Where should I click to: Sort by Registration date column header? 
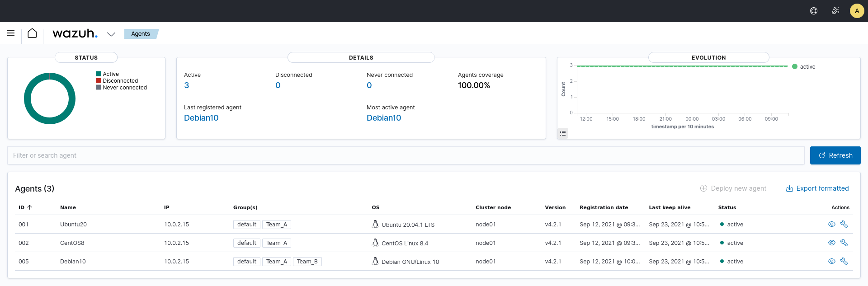pyautogui.click(x=604, y=207)
